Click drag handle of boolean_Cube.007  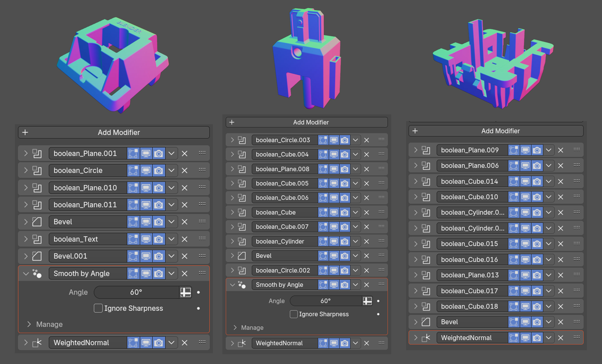(x=381, y=226)
